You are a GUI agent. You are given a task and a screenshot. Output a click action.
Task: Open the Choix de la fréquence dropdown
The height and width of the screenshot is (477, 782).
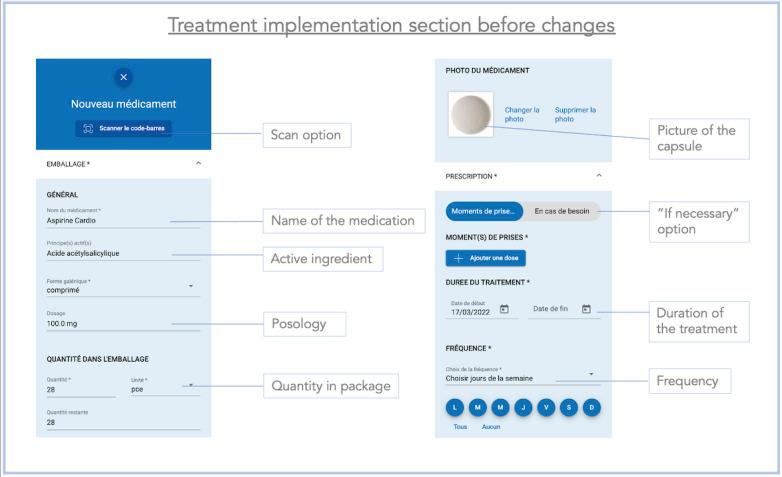[x=522, y=375]
